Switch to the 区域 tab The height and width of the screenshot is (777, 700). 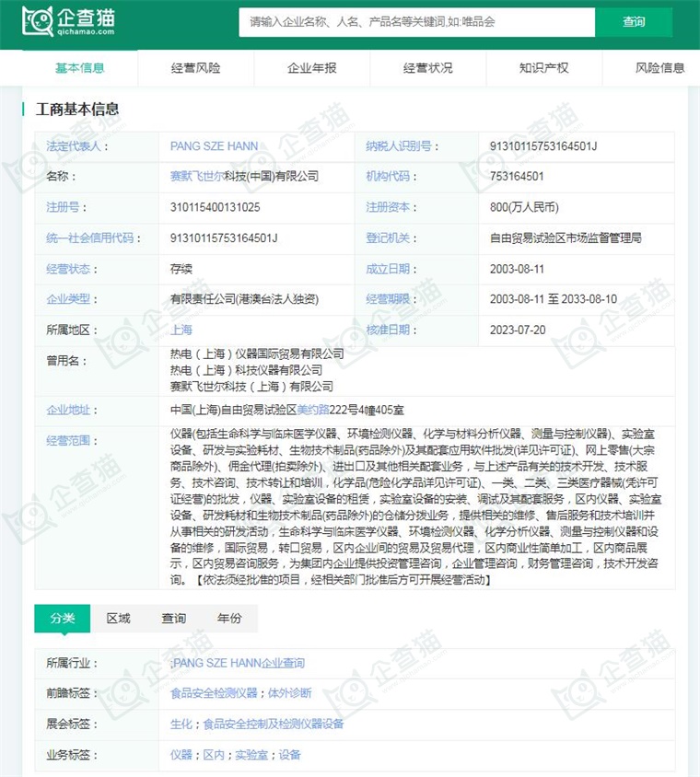tap(119, 618)
